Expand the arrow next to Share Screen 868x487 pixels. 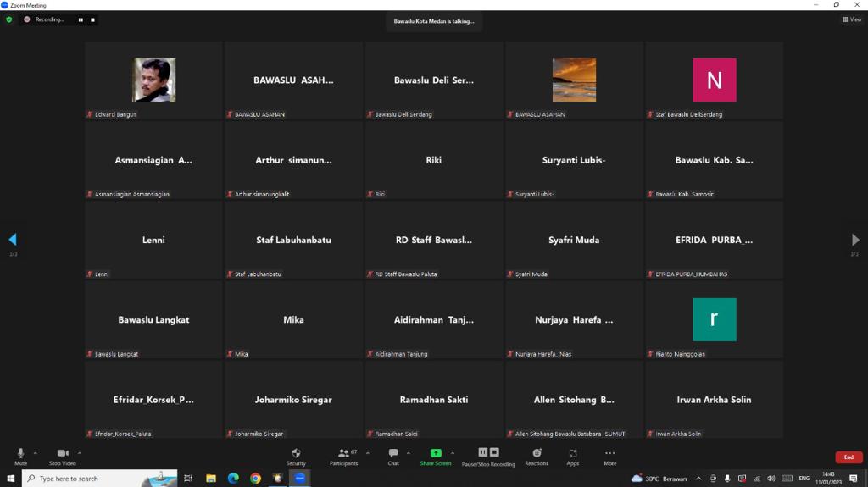pos(453,453)
